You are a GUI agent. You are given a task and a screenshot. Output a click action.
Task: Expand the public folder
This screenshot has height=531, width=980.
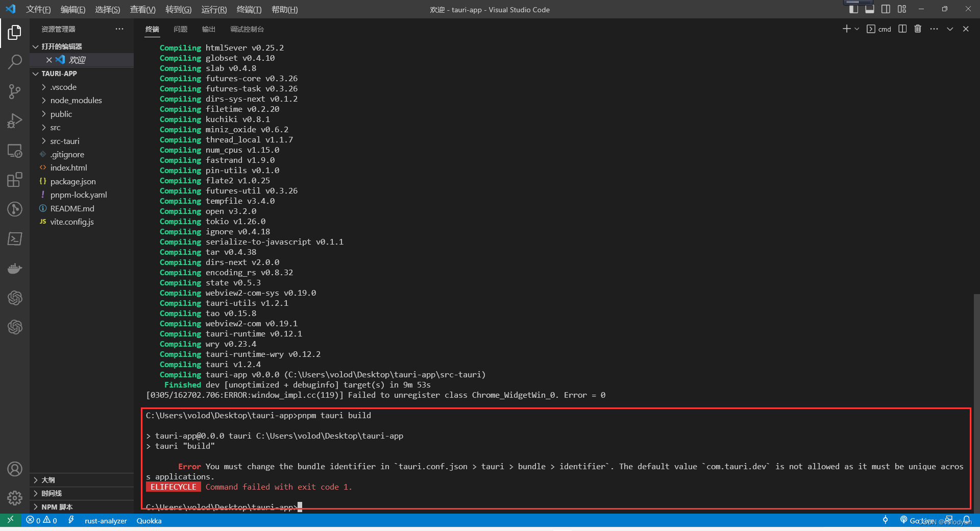coord(82,114)
